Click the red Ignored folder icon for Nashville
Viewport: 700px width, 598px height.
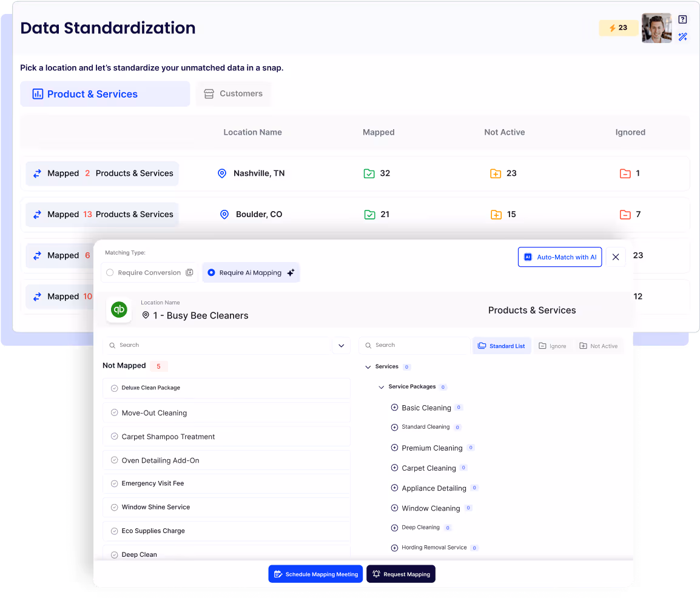click(625, 173)
